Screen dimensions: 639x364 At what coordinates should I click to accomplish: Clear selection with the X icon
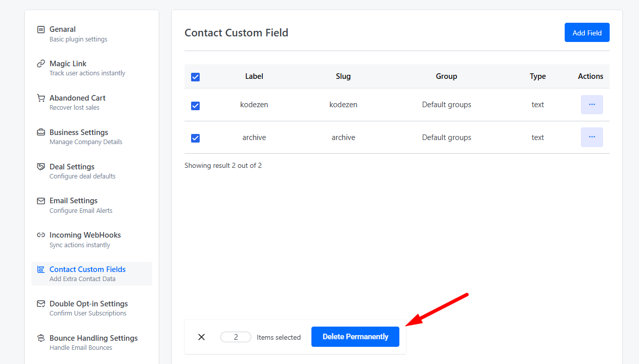(x=201, y=337)
